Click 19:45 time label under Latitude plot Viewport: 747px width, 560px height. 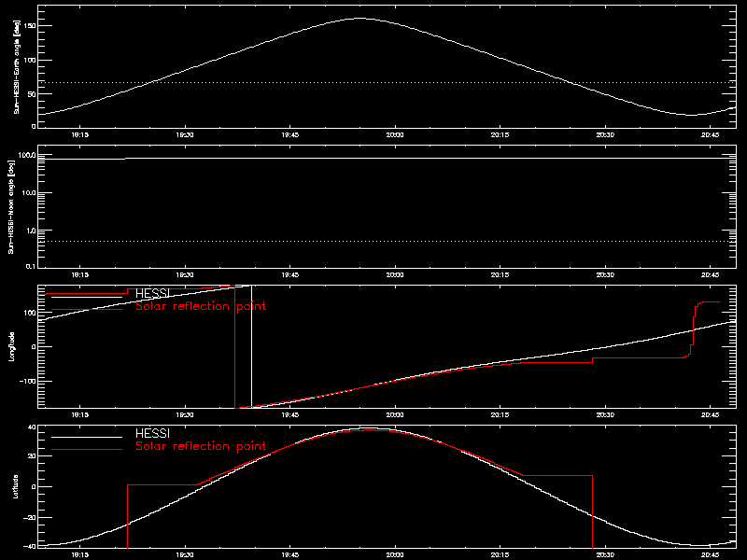(x=289, y=554)
